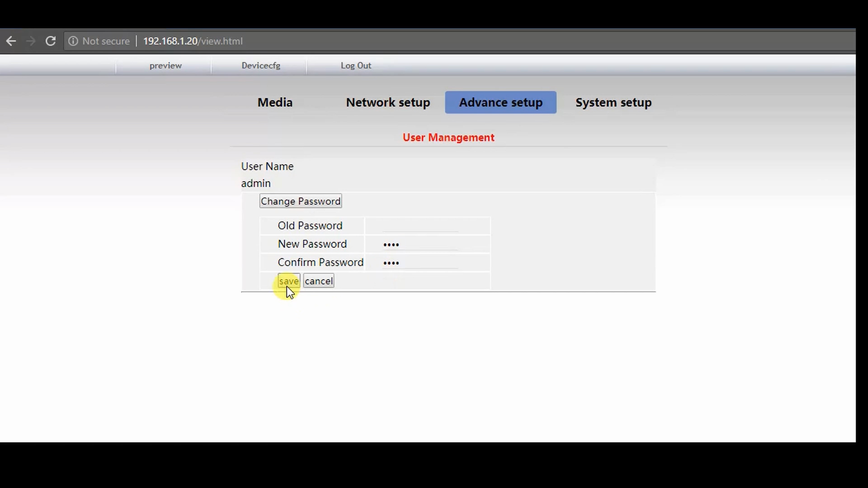Select the admin user name entry
Viewport: 868px width, 488px height.
tap(256, 183)
